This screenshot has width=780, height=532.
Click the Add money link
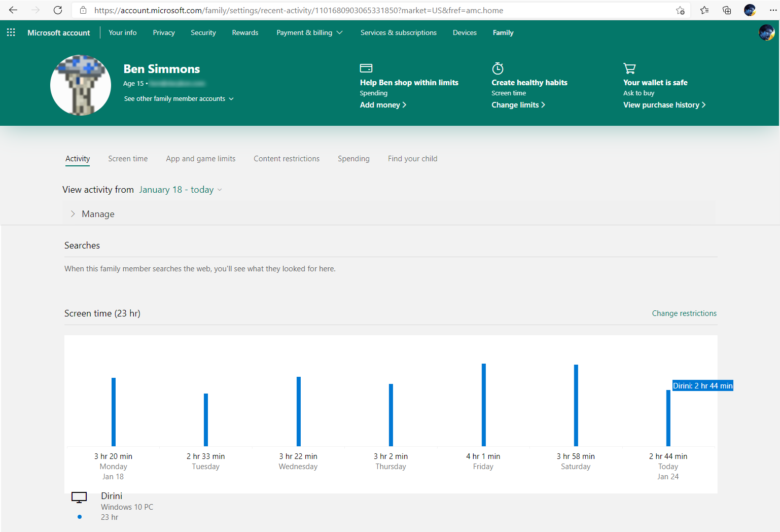click(383, 105)
